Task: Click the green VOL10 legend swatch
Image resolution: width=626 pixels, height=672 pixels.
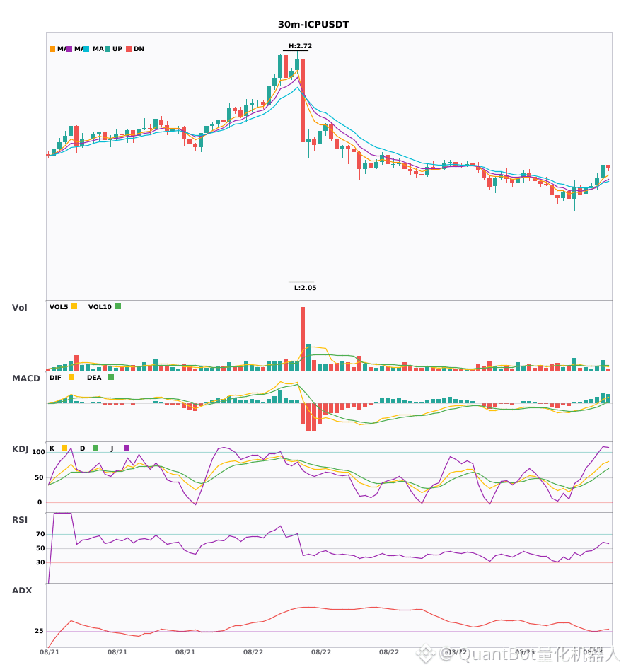Action: (118, 306)
